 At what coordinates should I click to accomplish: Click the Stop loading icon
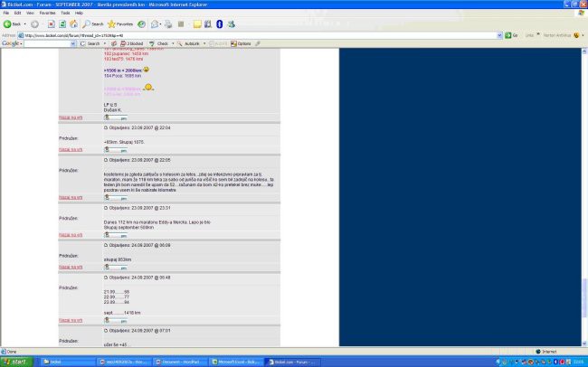(x=52, y=24)
